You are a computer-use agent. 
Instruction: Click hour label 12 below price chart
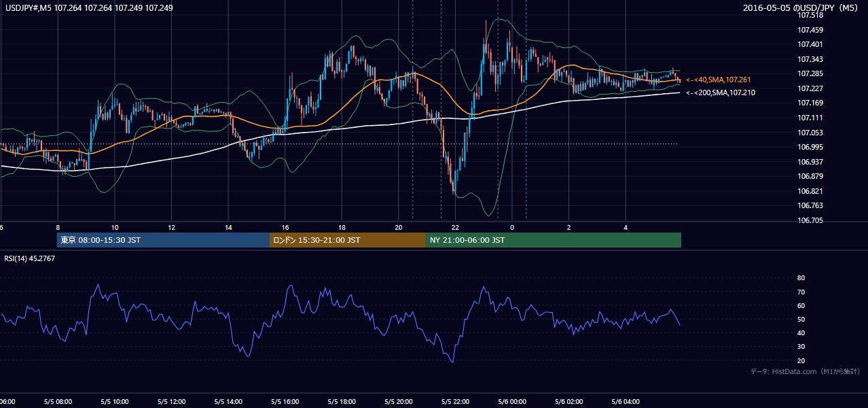click(172, 228)
